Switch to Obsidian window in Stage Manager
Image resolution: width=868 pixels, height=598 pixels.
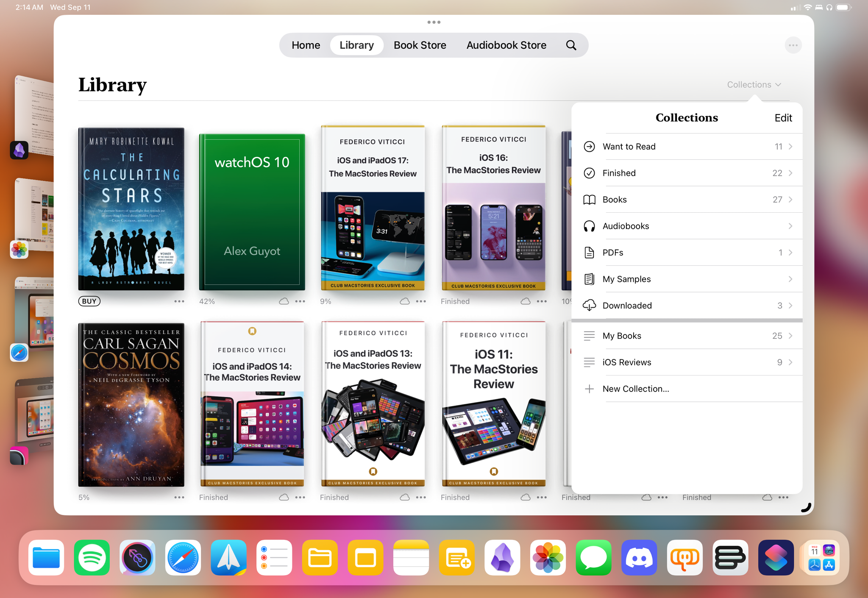[34, 117]
